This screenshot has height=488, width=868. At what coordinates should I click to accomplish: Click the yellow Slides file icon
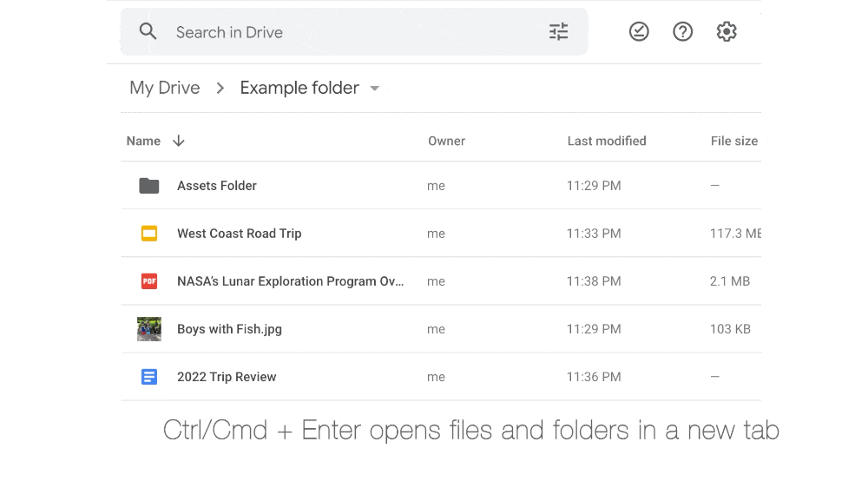[149, 234]
